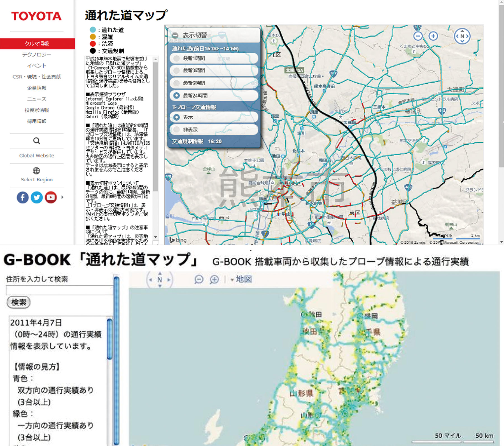This screenshot has width=504, height=446.
Task: Click the G-BOOK sidebar blue scrollbar
Action: [x=116, y=360]
